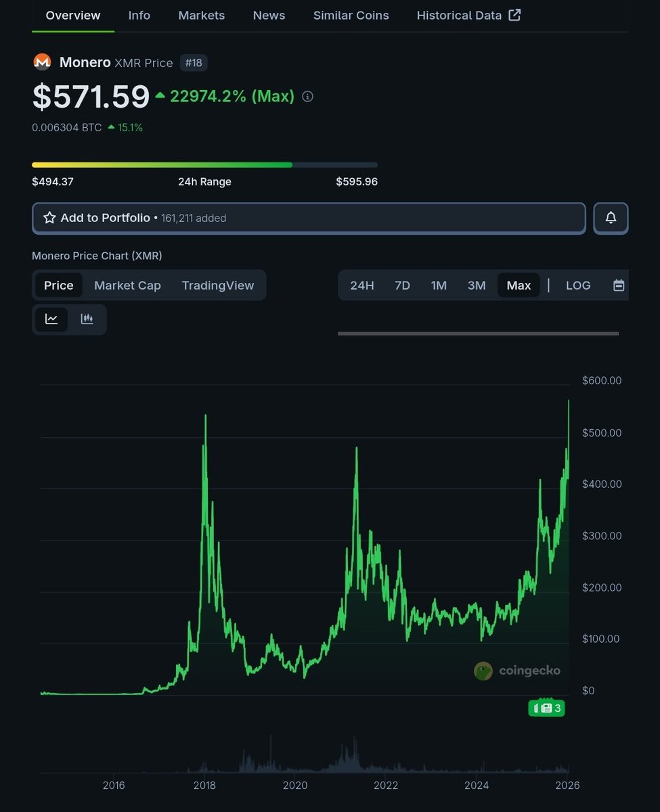660x812 pixels.
Task: Switch chart to TradingView
Action: [218, 286]
